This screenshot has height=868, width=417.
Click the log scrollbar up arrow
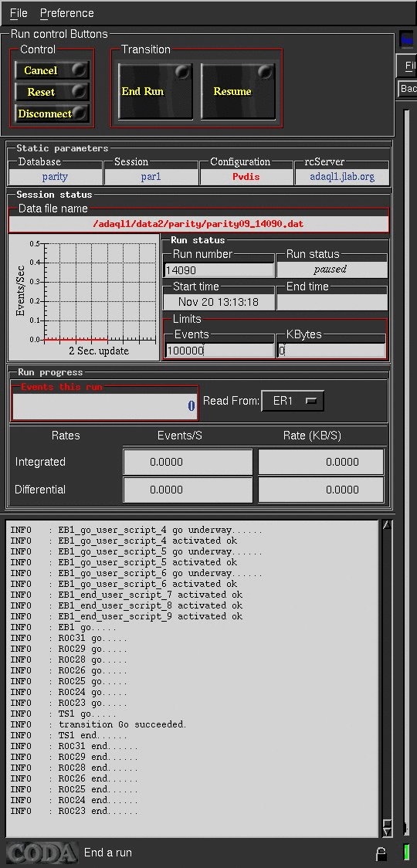pyautogui.click(x=387, y=525)
